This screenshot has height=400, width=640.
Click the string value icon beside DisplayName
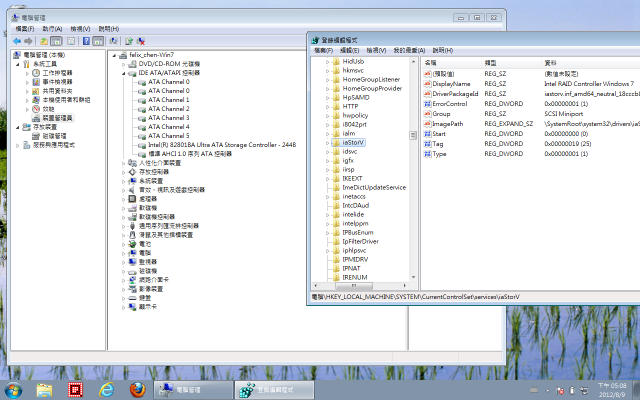tap(427, 84)
